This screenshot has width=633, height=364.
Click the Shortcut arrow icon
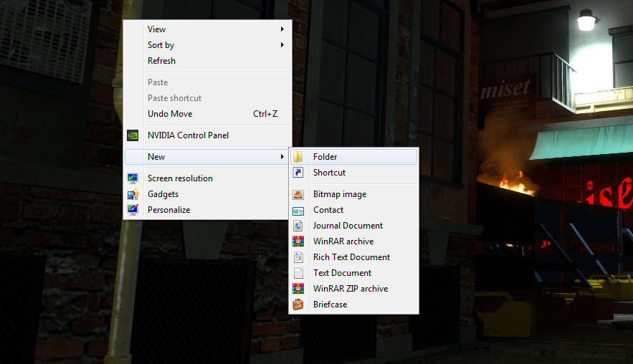pyautogui.click(x=298, y=172)
